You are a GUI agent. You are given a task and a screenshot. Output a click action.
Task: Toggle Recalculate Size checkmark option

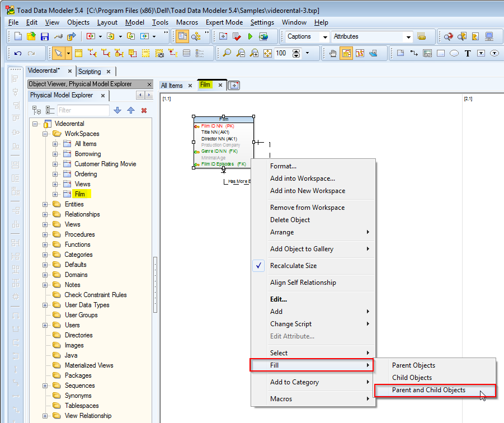click(258, 266)
